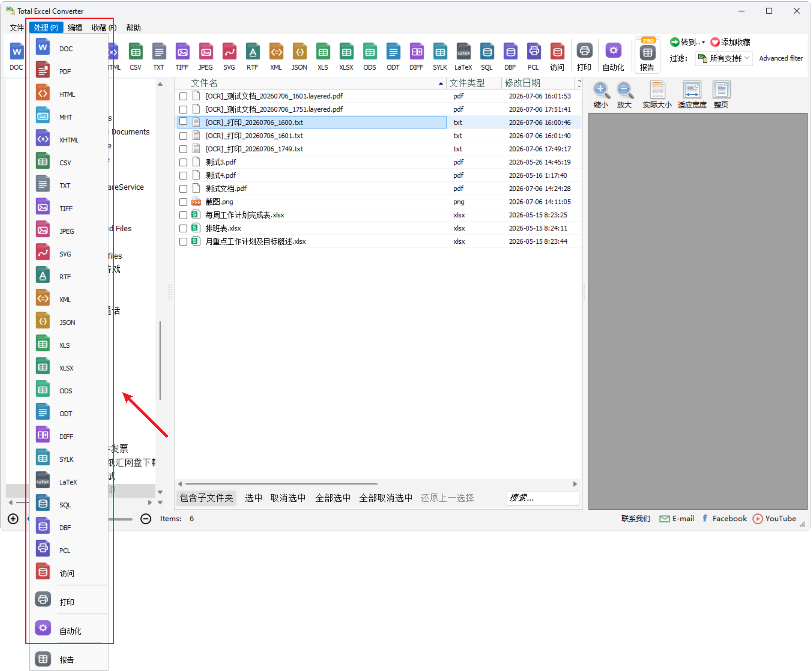The height and width of the screenshot is (671, 812).
Task: Select the JSON toolbar icon
Action: [x=299, y=56]
